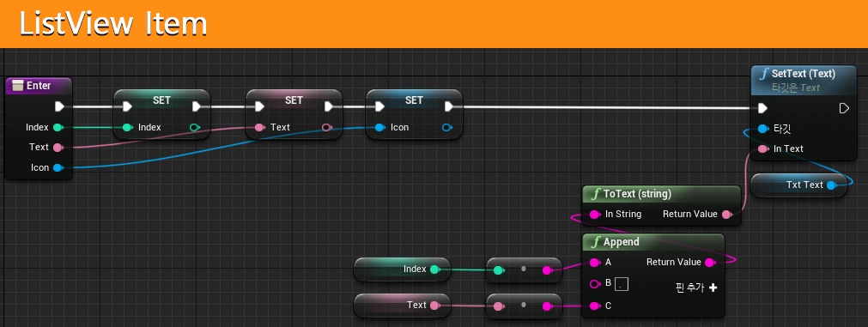Click the In String pin on ToText
The width and height of the screenshot is (868, 327).
point(595,214)
